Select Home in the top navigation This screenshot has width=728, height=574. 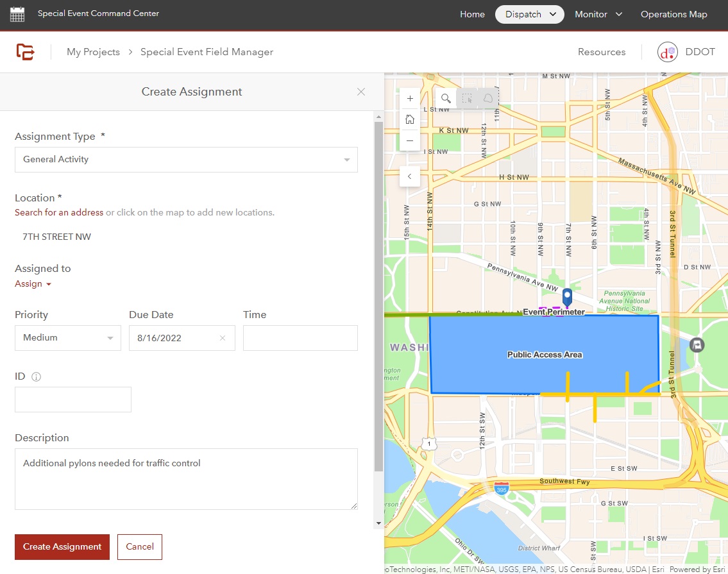pos(472,13)
